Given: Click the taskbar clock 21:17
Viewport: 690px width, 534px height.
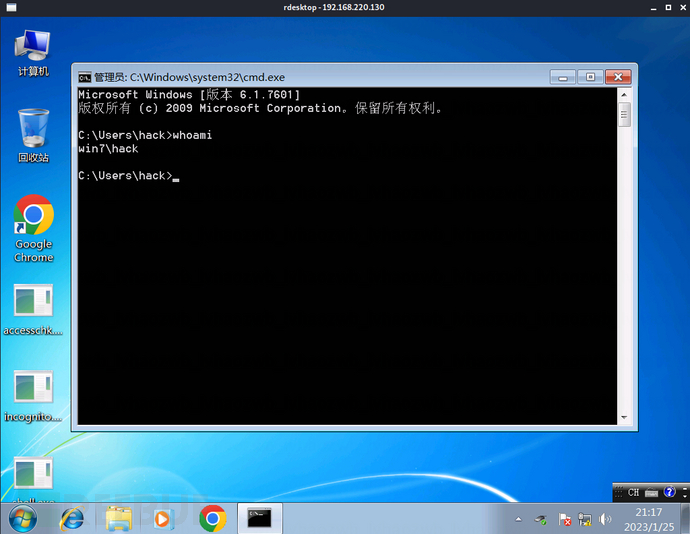Looking at the screenshot, I should (649, 512).
